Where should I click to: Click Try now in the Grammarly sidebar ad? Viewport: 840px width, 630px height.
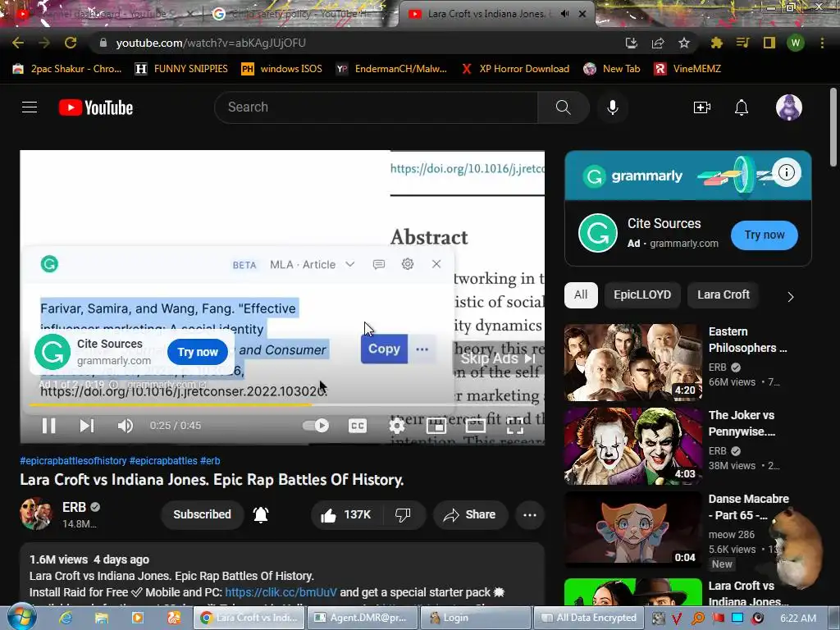pyautogui.click(x=765, y=235)
